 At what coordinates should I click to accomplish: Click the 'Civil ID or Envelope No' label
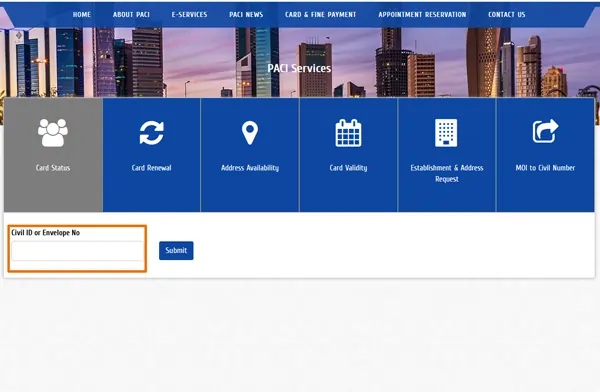pyautogui.click(x=46, y=233)
